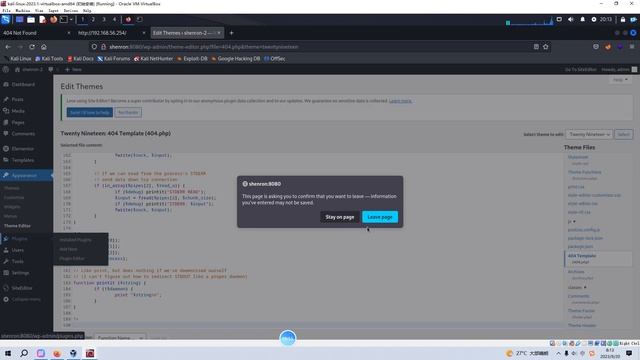The width and height of the screenshot is (640, 360).
Task: Switch to the http://192.168.56.254/ tab
Action: [x=102, y=33]
